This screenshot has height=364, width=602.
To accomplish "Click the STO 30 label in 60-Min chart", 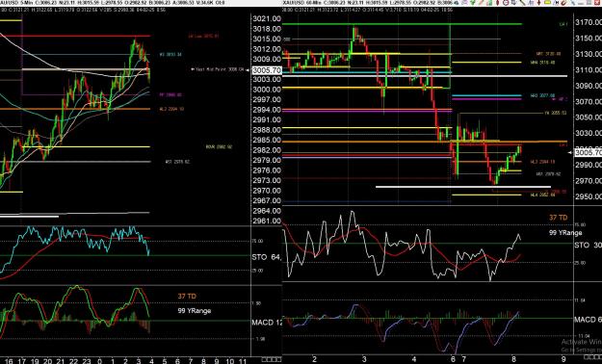I will (x=588, y=245).
